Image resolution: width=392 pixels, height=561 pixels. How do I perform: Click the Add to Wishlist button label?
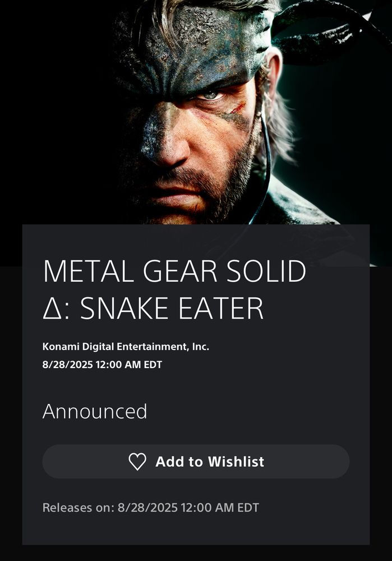[210, 462]
